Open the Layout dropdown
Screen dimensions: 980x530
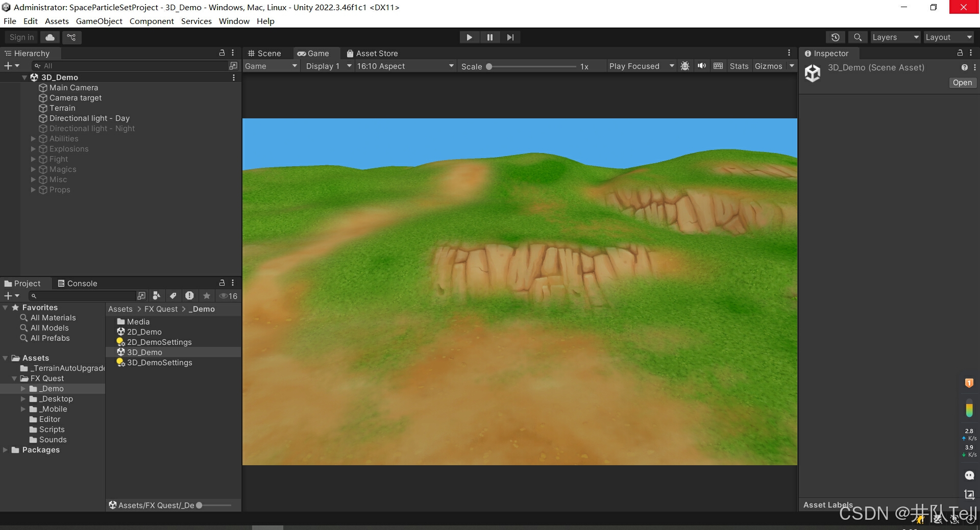[x=949, y=37]
